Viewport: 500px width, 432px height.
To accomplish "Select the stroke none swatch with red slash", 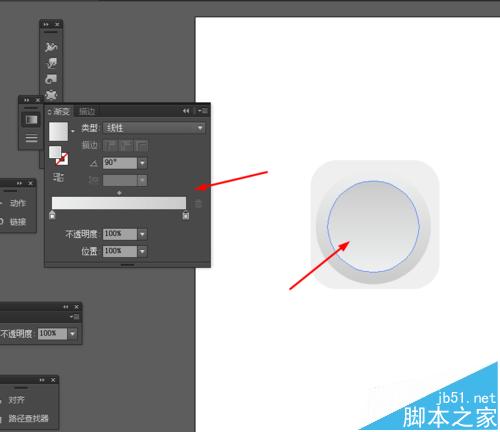I will pyautogui.click(x=62, y=159).
